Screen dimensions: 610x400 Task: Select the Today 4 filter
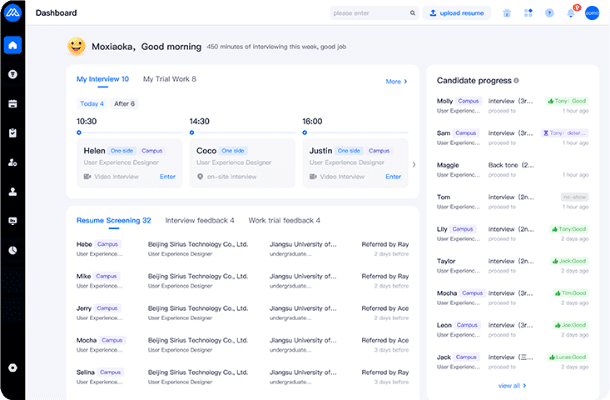(91, 103)
